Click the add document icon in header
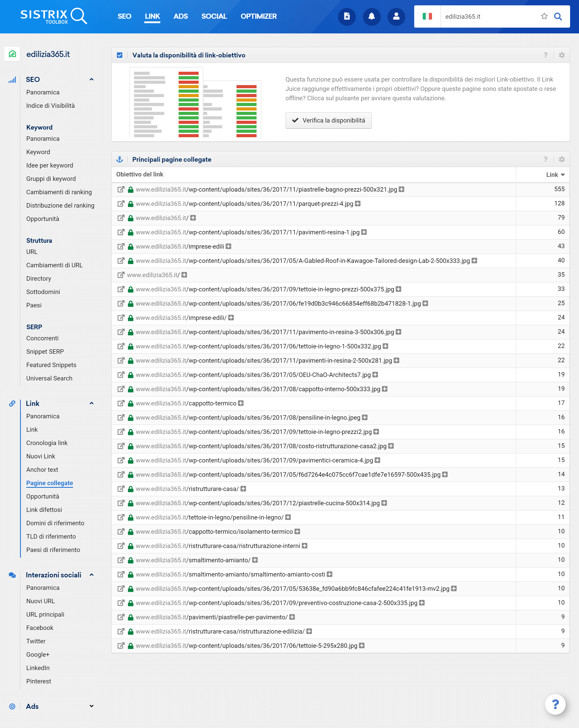The height and width of the screenshot is (728, 579). click(x=347, y=16)
